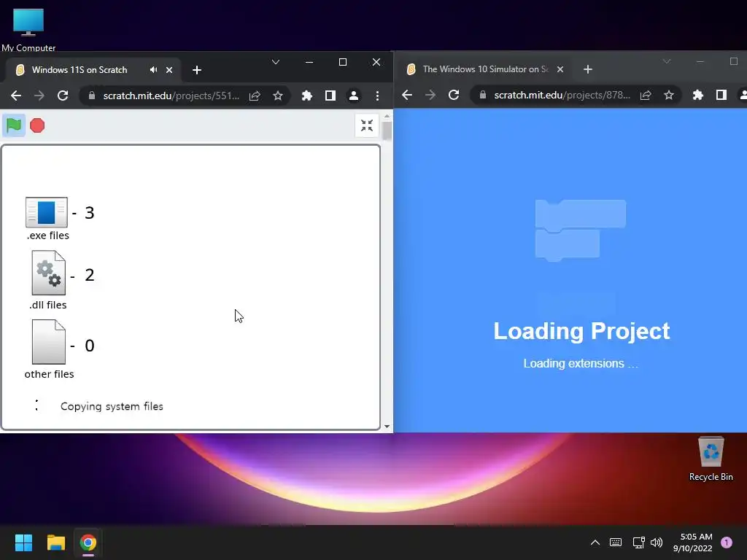Open tab search dropdown in right Chrome window
This screenshot has height=560, width=747.
point(667,61)
